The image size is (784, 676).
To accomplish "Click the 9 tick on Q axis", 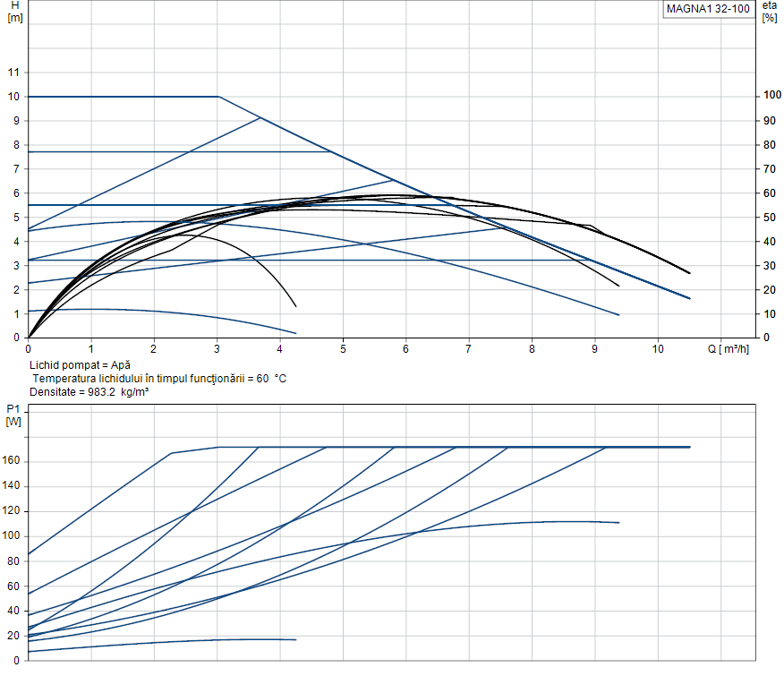I will coord(594,349).
